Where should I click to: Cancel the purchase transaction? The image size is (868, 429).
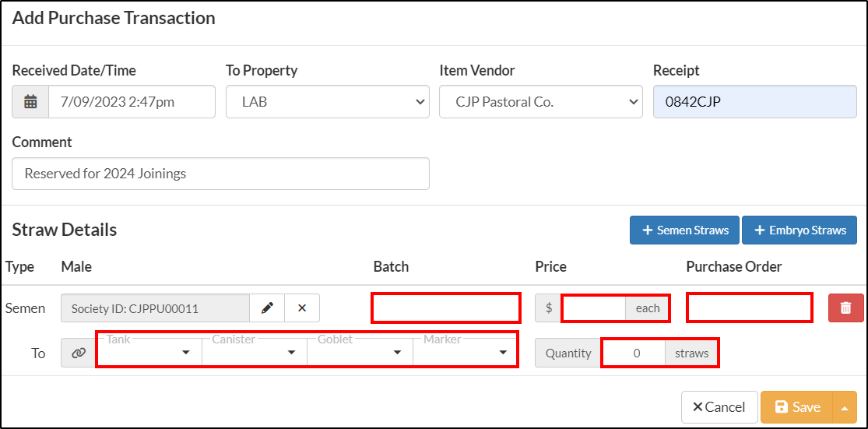(x=719, y=407)
